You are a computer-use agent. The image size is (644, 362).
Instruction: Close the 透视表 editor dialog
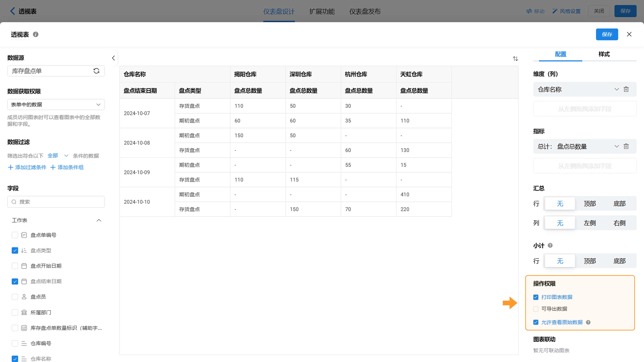coord(629,34)
